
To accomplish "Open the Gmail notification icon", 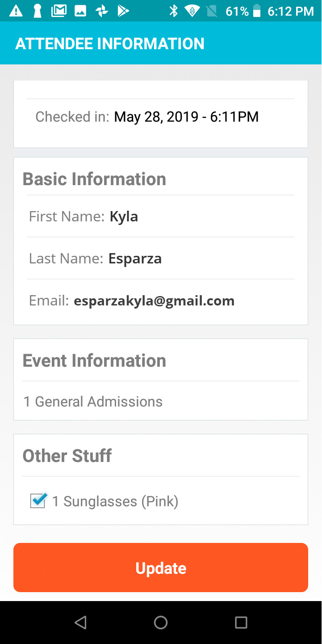I will 59,11.
